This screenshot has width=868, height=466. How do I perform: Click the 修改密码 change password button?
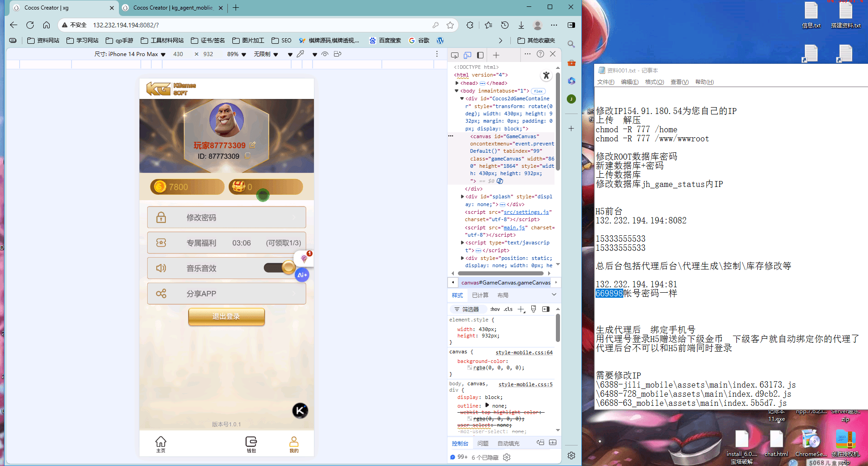click(x=226, y=217)
